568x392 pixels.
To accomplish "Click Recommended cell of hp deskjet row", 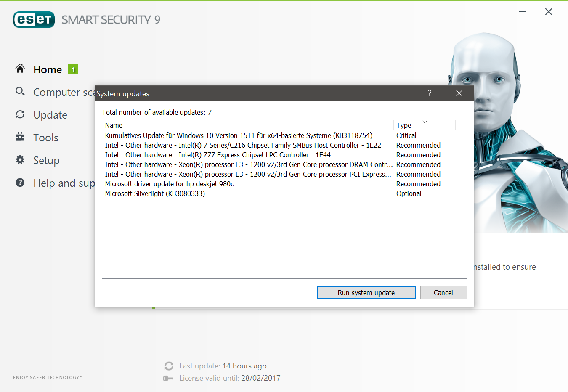I will point(418,184).
